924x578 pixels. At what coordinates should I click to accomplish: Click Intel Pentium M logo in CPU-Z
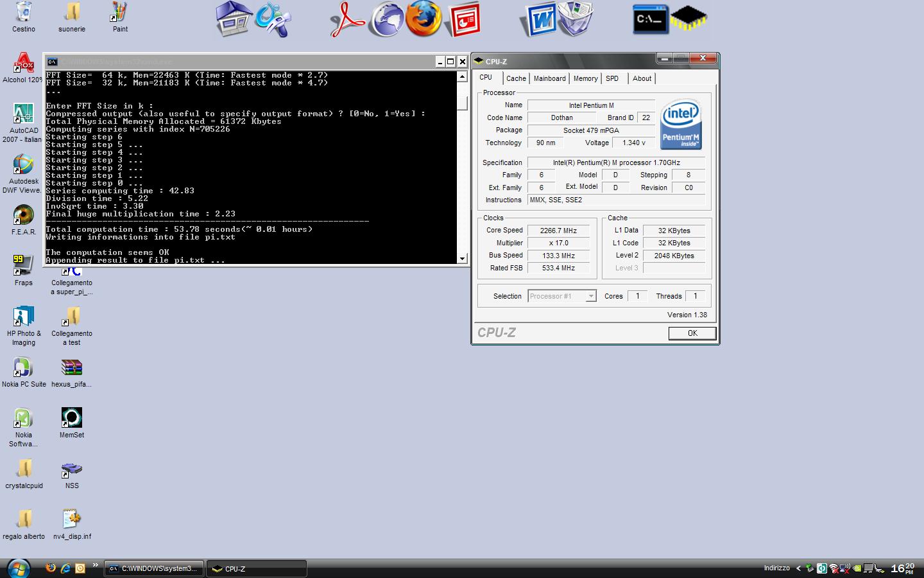coord(681,124)
